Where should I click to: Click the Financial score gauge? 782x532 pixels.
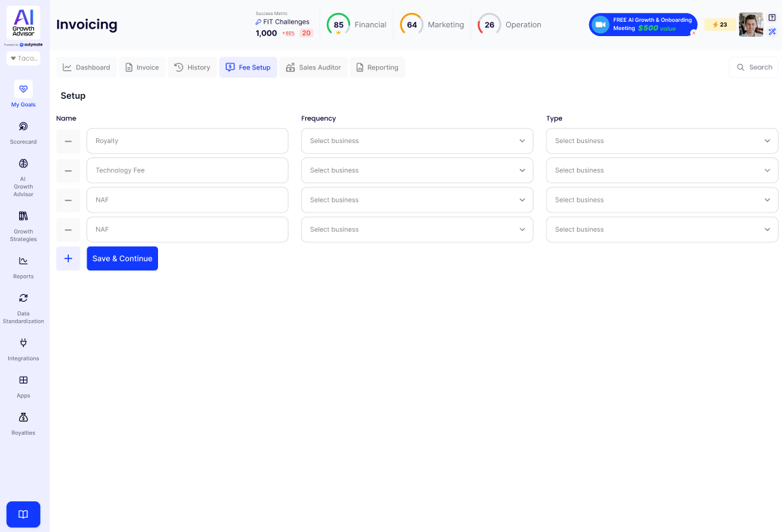pos(339,25)
